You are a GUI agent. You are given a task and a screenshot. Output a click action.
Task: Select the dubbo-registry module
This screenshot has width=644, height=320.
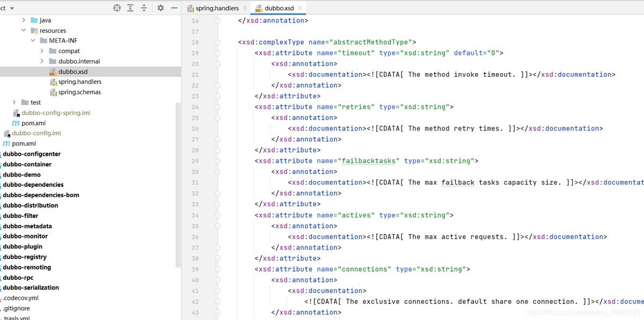[x=25, y=257]
